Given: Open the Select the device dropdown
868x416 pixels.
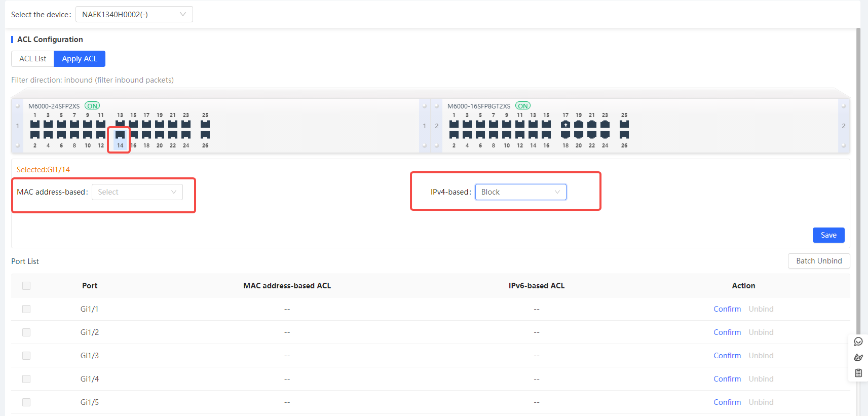Looking at the screenshot, I should pos(134,15).
